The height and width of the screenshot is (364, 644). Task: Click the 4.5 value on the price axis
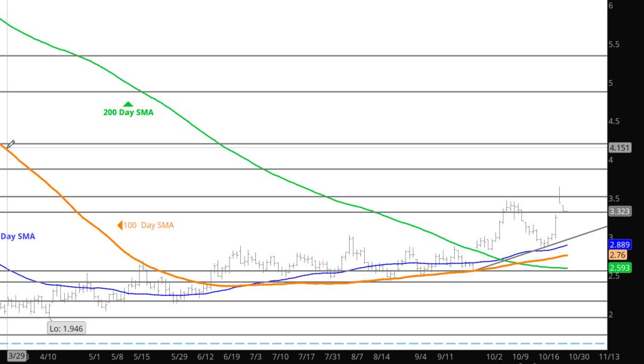click(x=615, y=121)
